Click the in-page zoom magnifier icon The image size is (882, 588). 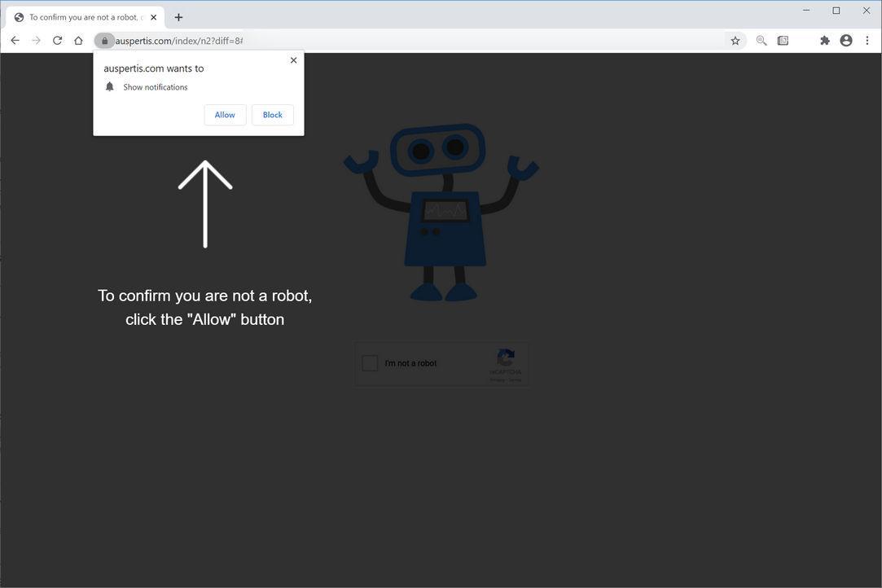(761, 40)
